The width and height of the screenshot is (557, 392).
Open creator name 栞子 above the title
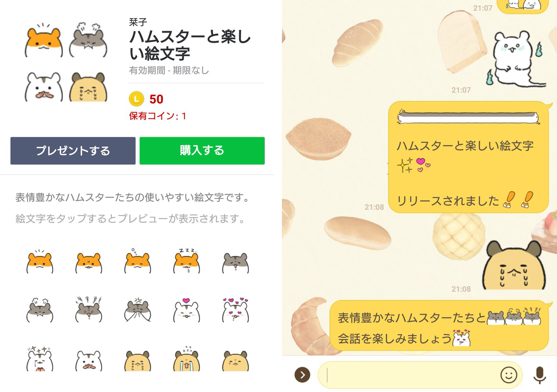pyautogui.click(x=138, y=22)
